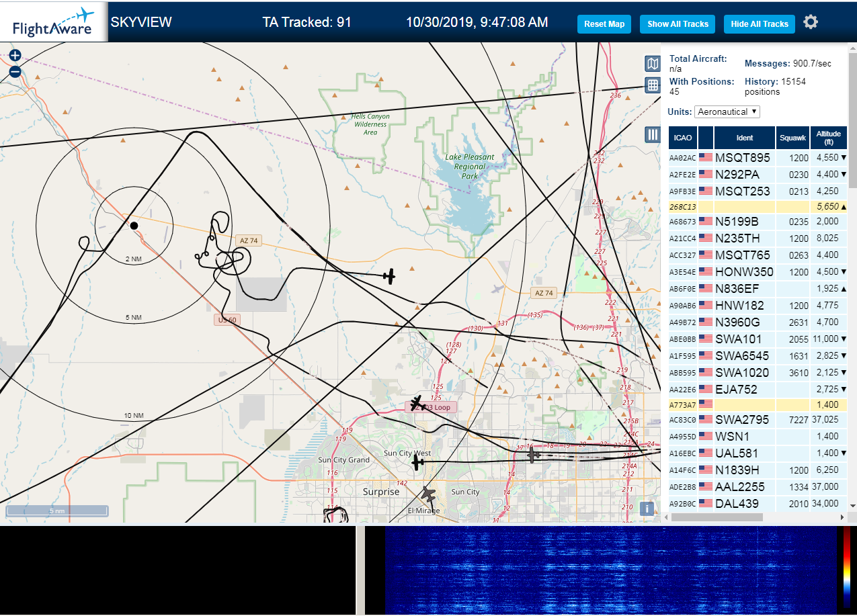Select the aircraft icon near Sun City West
857x616 pixels.
pos(418,462)
